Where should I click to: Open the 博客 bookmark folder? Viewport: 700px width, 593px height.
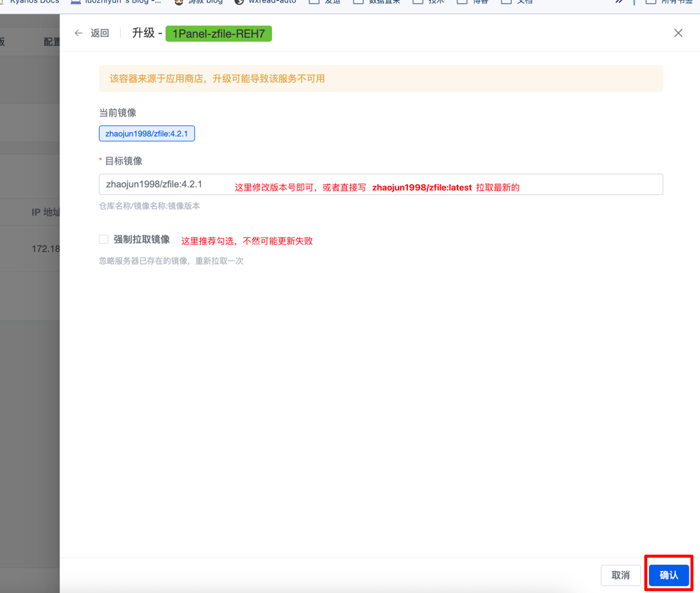click(x=473, y=2)
